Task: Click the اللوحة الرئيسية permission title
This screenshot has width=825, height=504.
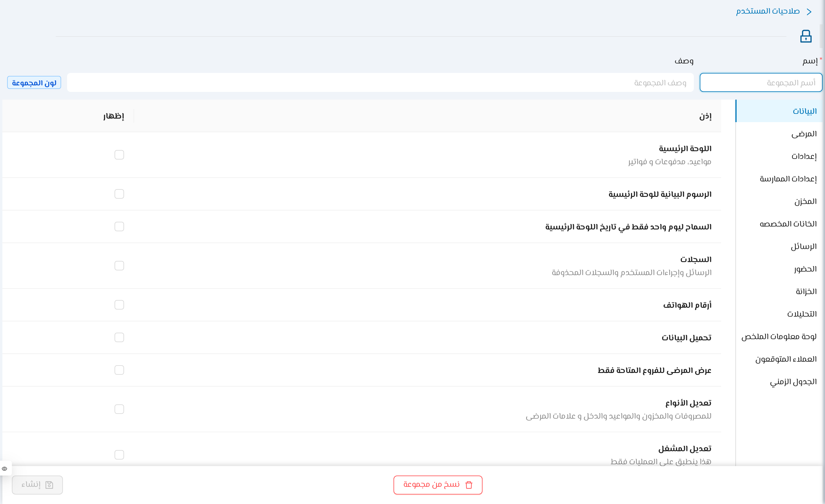Action: (685, 149)
